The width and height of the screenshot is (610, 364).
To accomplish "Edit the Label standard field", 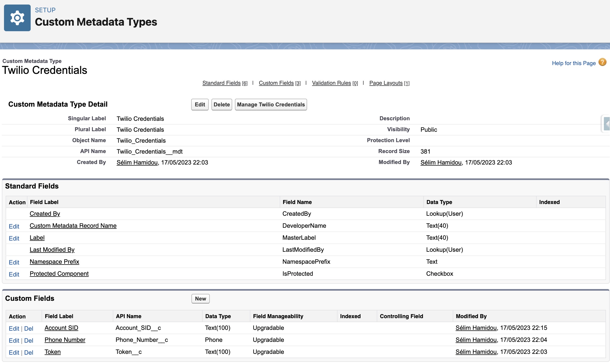I will click(x=14, y=238).
